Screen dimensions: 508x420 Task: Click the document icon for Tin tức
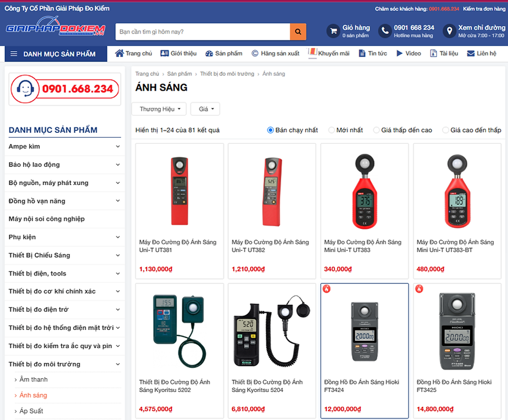[x=362, y=53]
